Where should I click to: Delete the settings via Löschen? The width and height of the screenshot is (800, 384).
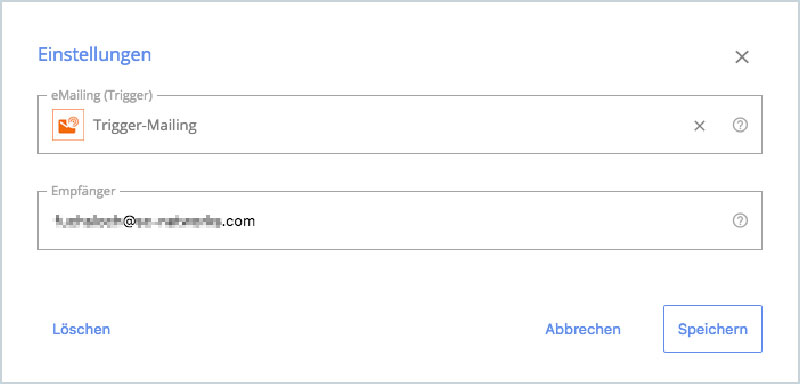[81, 329]
